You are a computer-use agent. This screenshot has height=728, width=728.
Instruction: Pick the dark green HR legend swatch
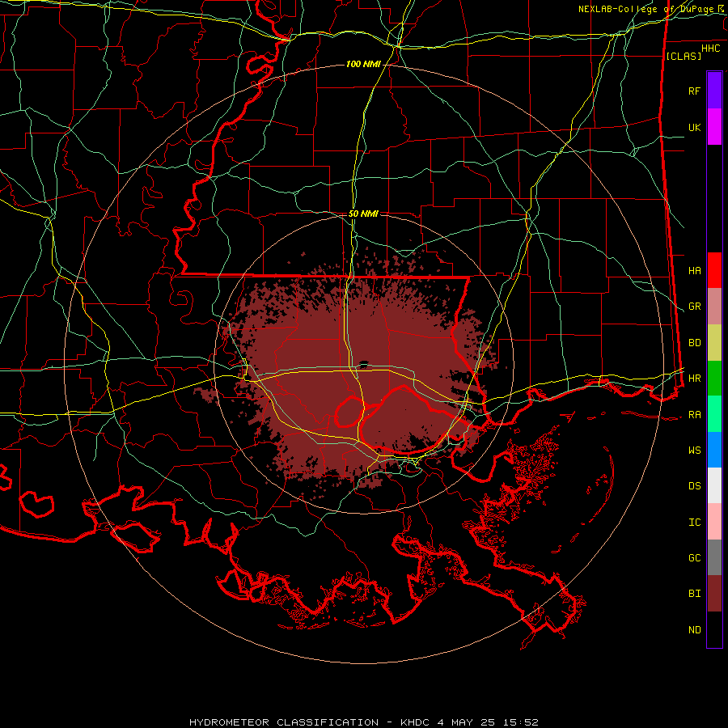(x=714, y=379)
